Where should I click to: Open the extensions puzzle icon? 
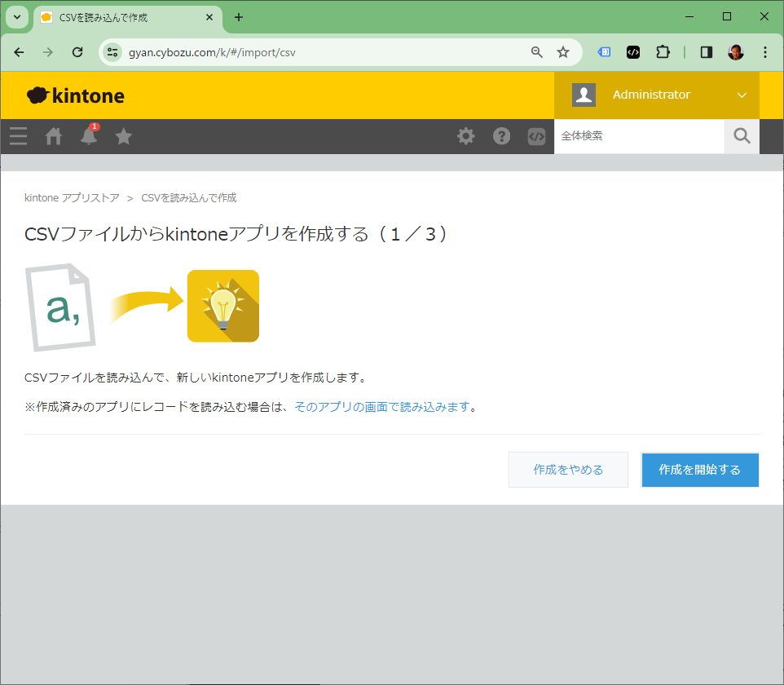pos(663,52)
